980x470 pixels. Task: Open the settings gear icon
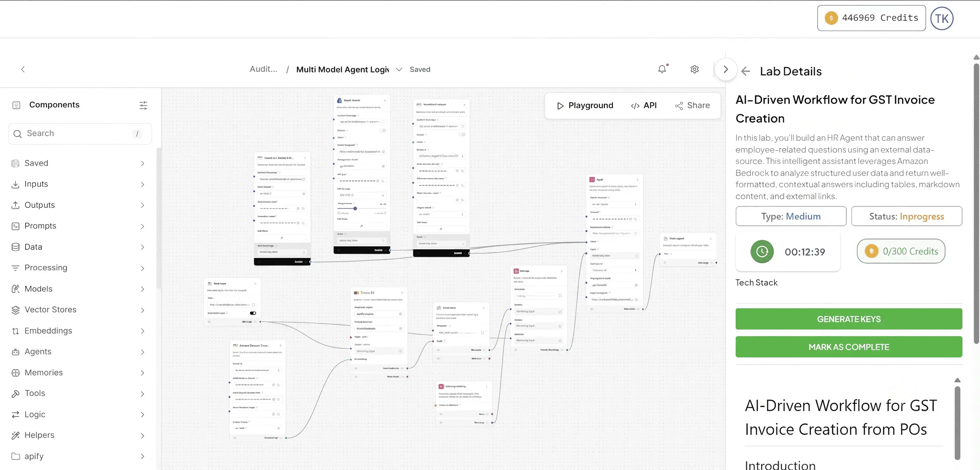694,69
